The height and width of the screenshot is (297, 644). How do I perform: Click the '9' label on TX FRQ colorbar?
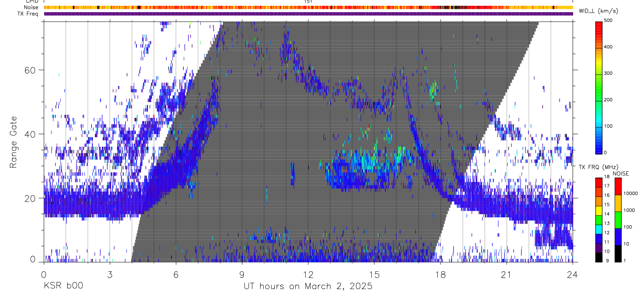(607, 260)
